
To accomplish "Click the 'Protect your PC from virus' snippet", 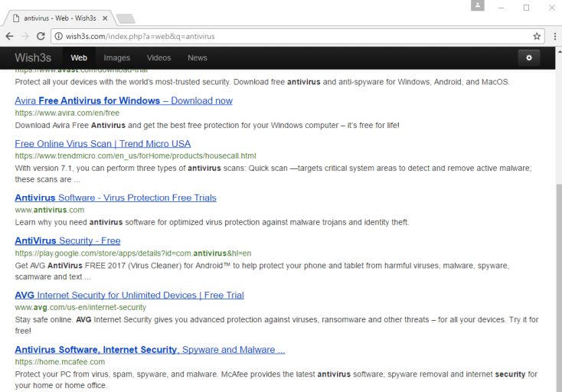I will point(276,380).
